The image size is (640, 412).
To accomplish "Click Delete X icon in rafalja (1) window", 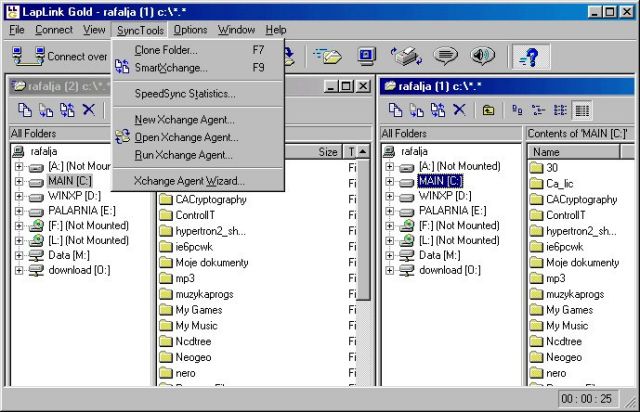I will 459,110.
